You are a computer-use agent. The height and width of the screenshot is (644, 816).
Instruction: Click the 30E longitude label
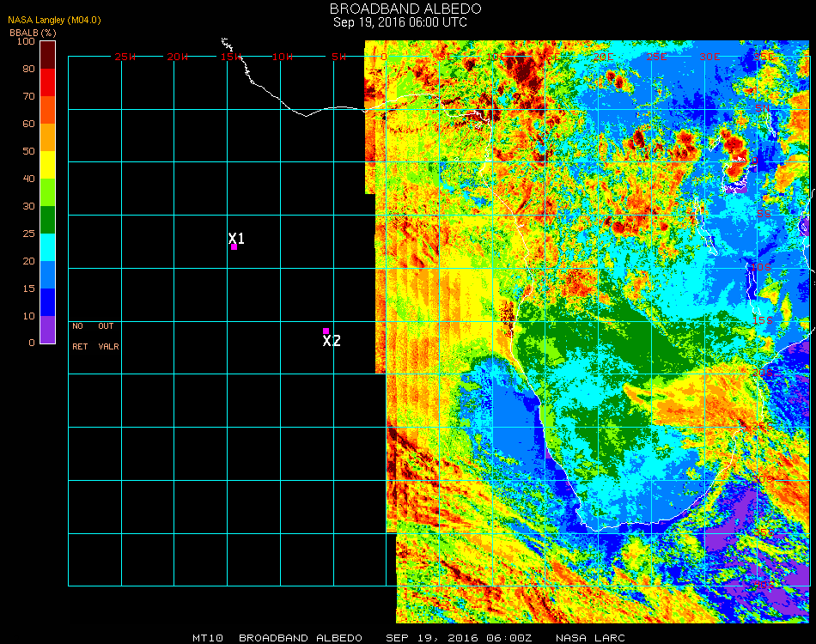click(x=709, y=57)
